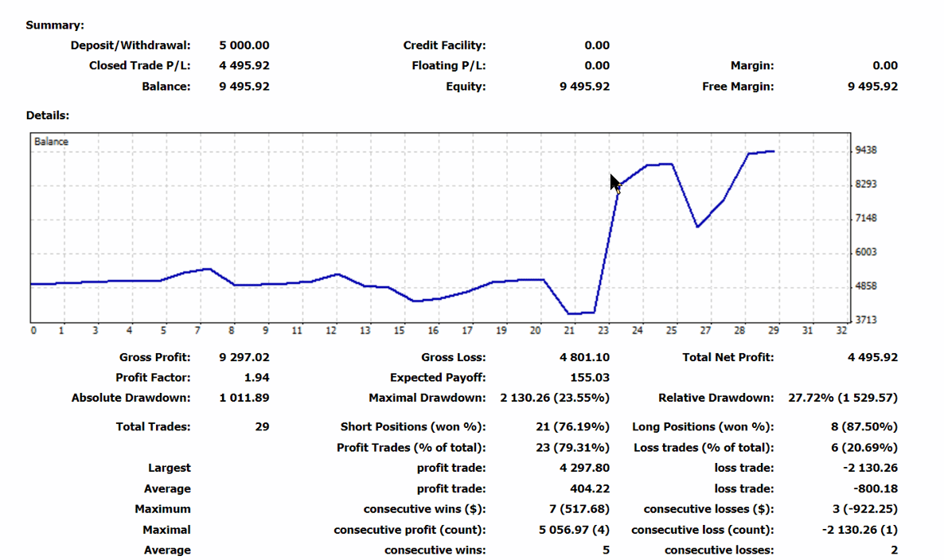Click the Credit Facility value 0.00
The image size is (944, 560).
point(597,45)
